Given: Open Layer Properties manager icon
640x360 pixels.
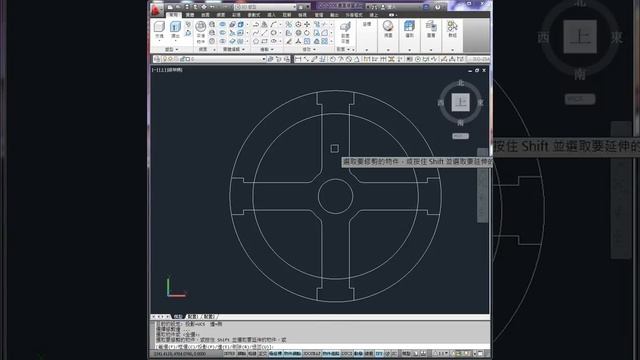Looking at the screenshot, I should click(157, 59).
